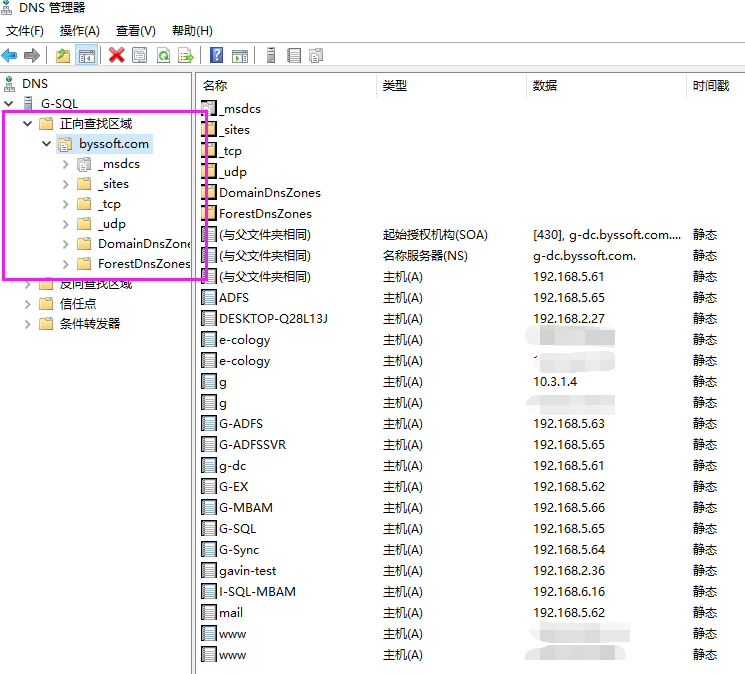The height and width of the screenshot is (674, 745).
Task: Go up one level with folder-arrow icon
Action: click(63, 56)
